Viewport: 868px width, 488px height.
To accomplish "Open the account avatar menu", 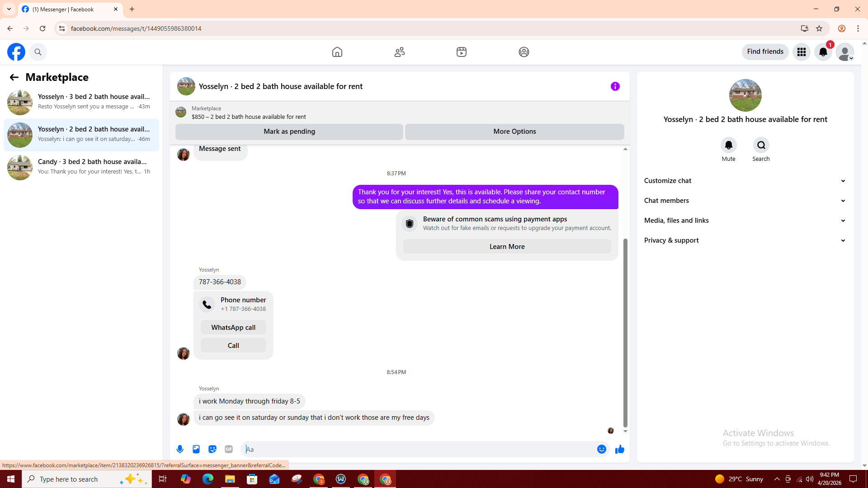I will 845,52.
